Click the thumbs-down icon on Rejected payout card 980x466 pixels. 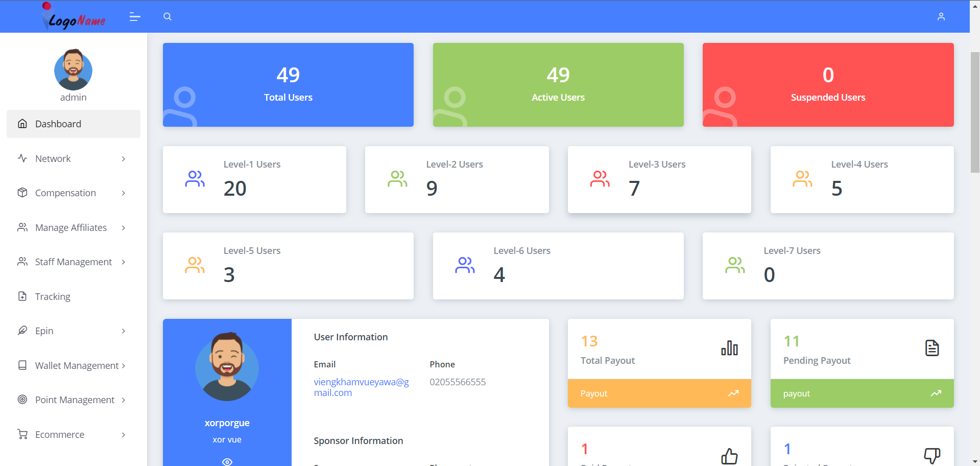[x=931, y=455]
